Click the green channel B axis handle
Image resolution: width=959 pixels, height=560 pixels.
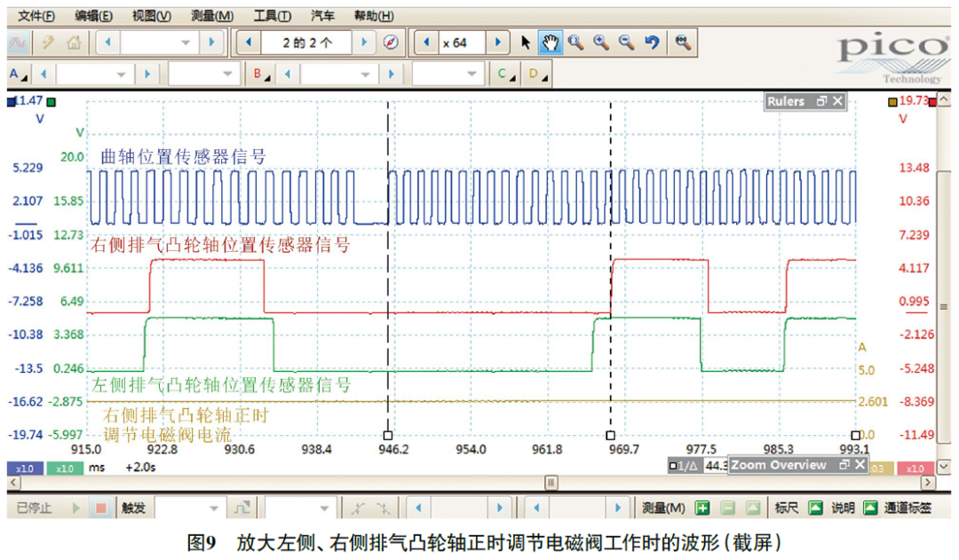click(52, 102)
